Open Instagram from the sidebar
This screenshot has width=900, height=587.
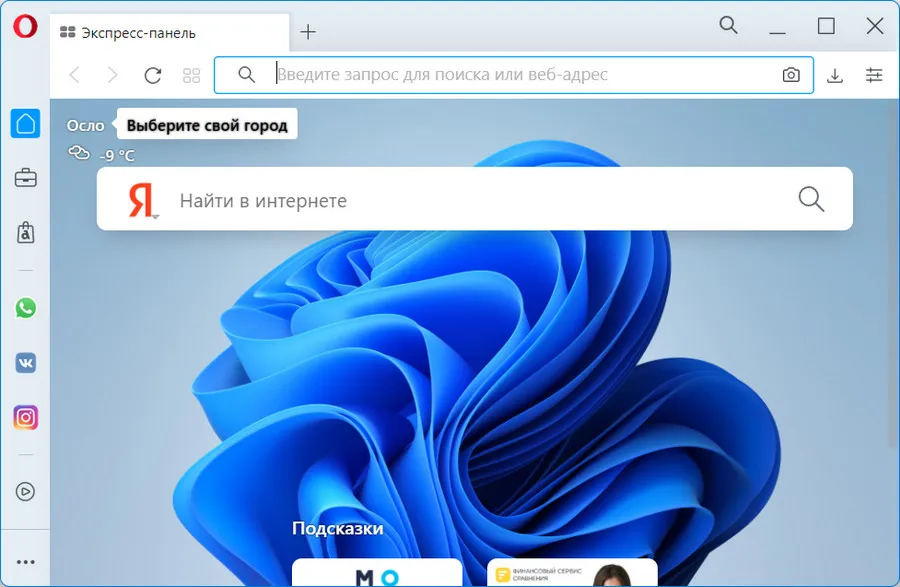click(26, 417)
